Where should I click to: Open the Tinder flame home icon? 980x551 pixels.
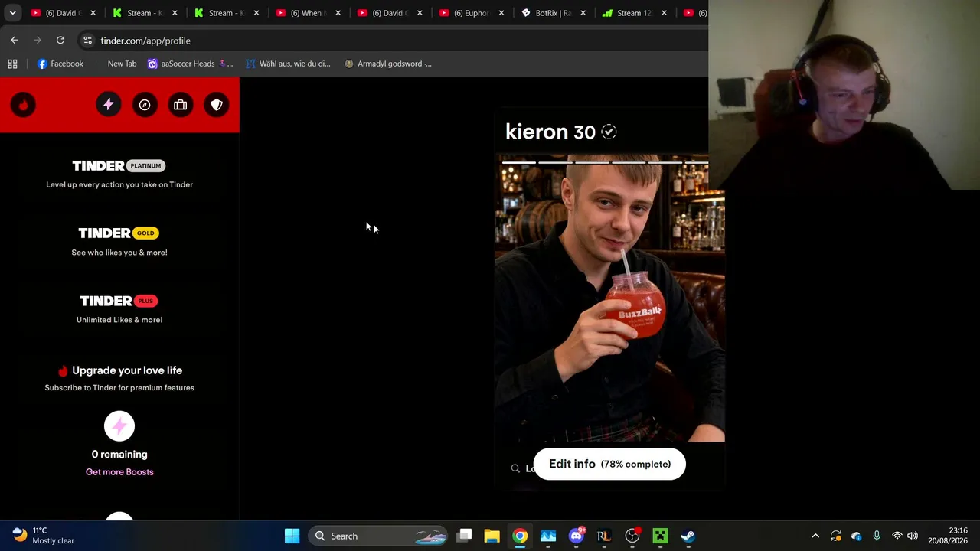point(23,105)
